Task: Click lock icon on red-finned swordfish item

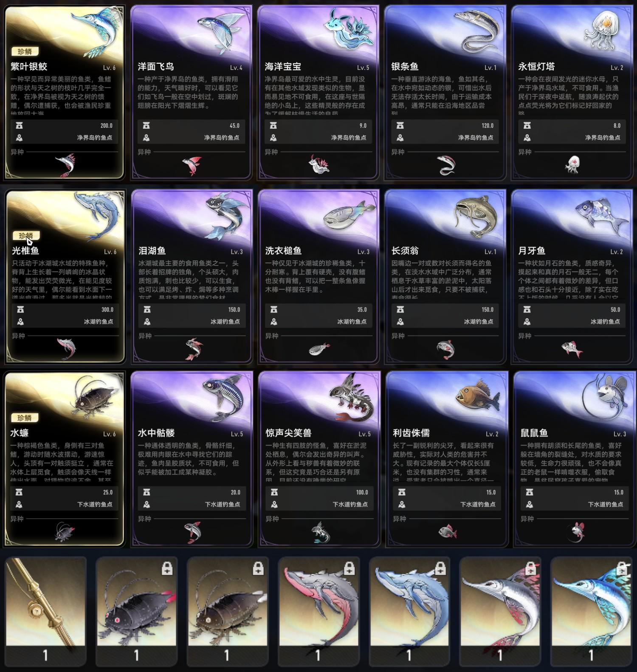Action: [530, 569]
